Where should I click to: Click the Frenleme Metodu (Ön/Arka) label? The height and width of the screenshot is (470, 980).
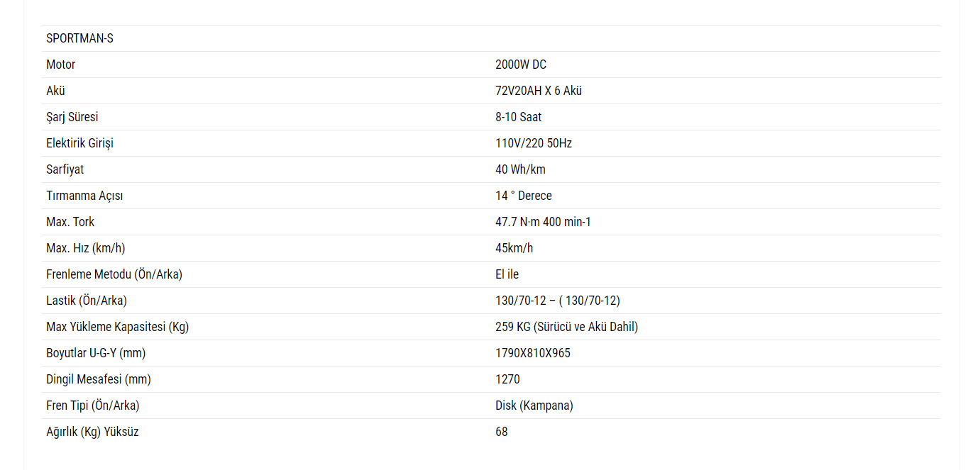tap(114, 274)
